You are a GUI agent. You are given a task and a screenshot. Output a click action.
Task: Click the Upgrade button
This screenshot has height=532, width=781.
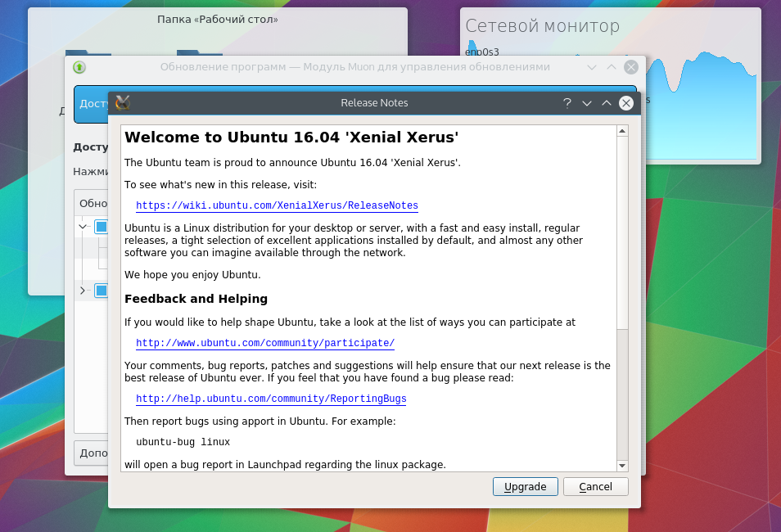525,486
